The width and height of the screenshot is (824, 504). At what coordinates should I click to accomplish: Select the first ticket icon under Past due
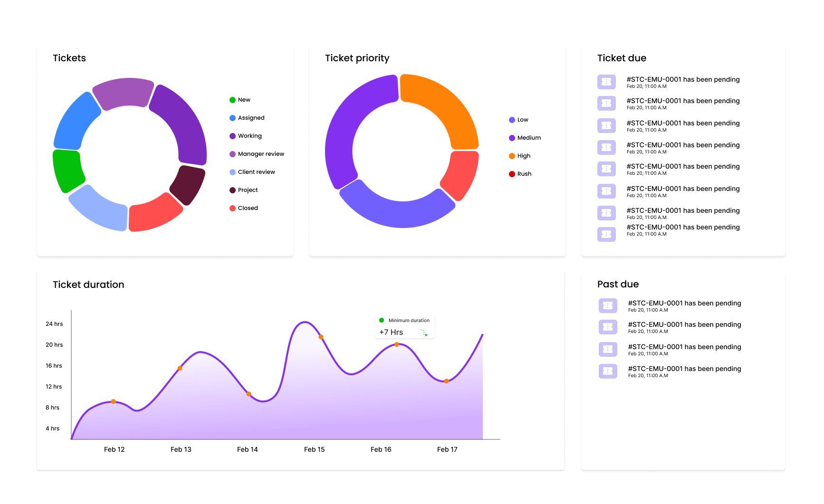[607, 305]
